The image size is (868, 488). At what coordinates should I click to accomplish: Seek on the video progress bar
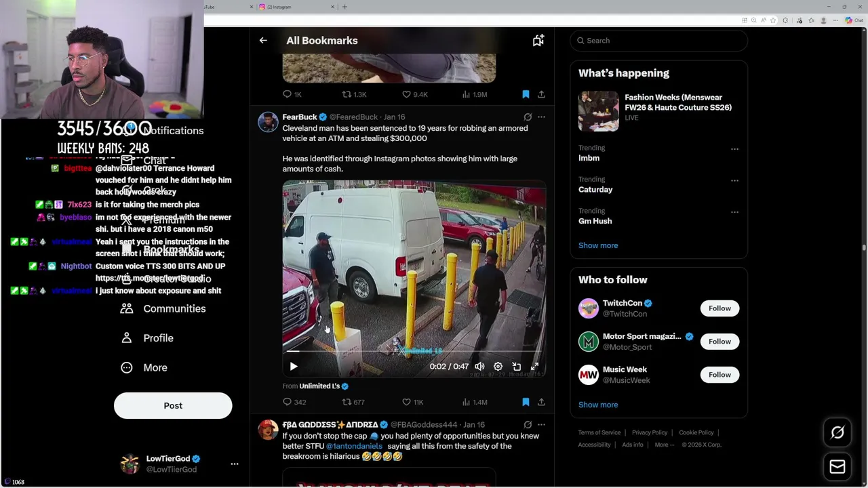point(414,351)
